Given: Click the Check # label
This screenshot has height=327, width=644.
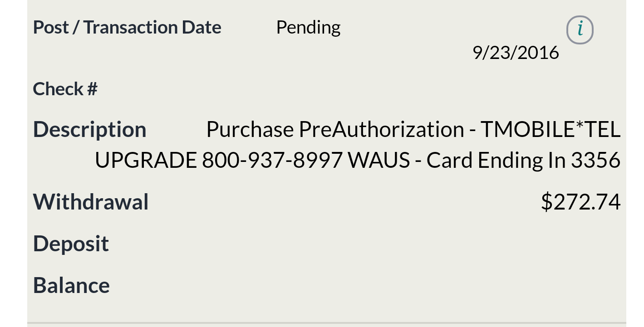Looking at the screenshot, I should tap(65, 88).
